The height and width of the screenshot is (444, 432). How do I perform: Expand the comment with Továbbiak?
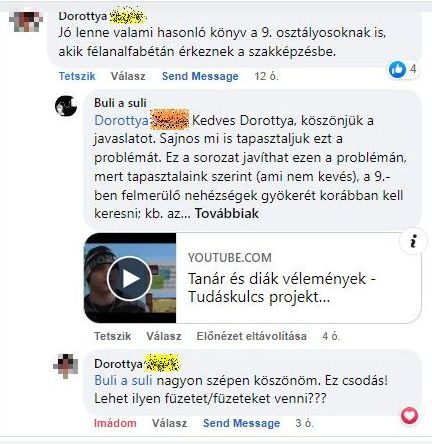[227, 213]
